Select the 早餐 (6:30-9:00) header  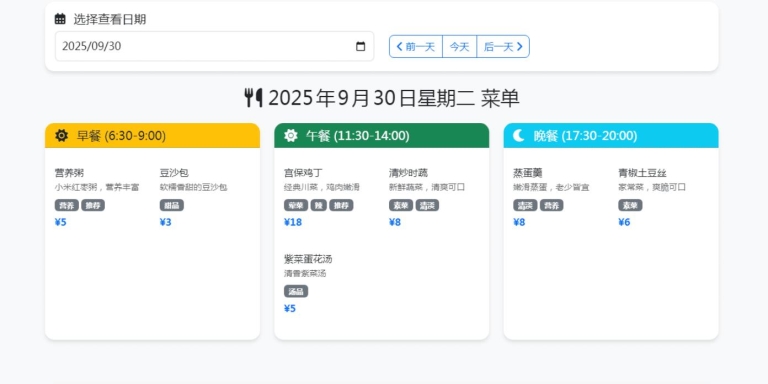(152, 136)
